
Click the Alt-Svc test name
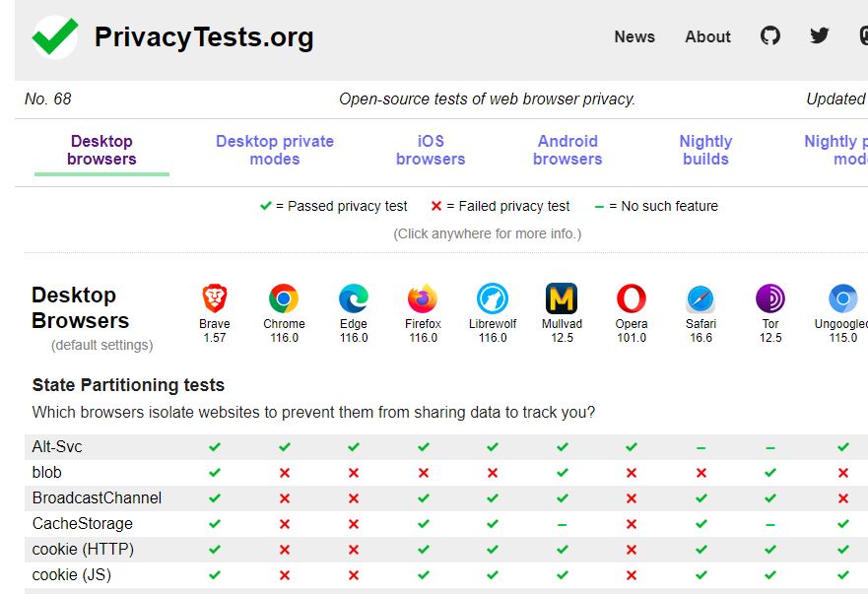click(x=57, y=447)
